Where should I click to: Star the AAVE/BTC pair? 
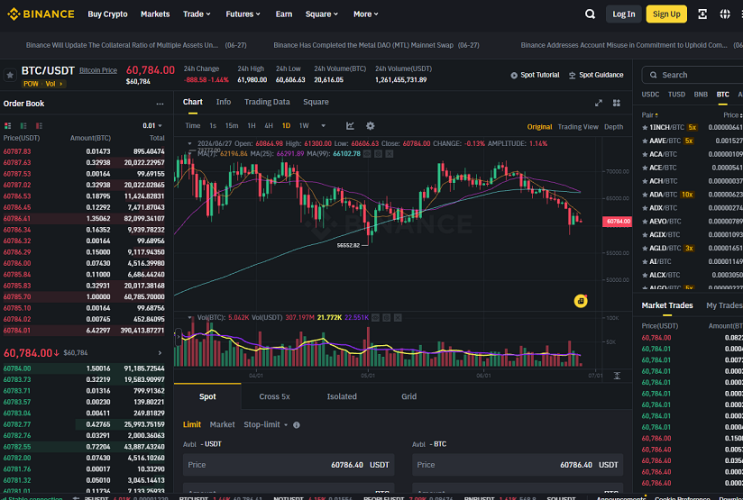(644, 141)
